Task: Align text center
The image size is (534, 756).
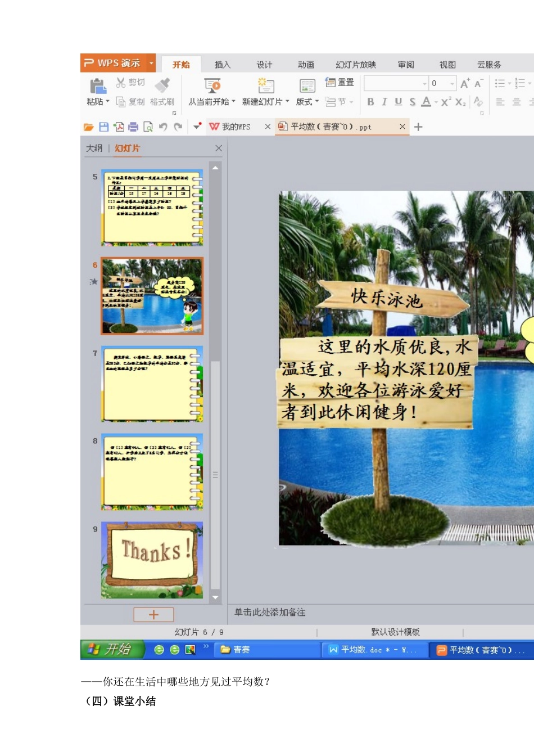Action: (517, 102)
